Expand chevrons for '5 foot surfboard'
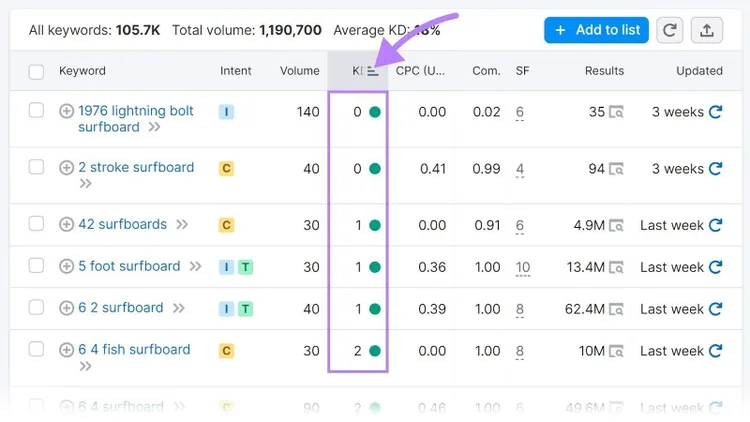This screenshot has height=422, width=750. (x=195, y=266)
